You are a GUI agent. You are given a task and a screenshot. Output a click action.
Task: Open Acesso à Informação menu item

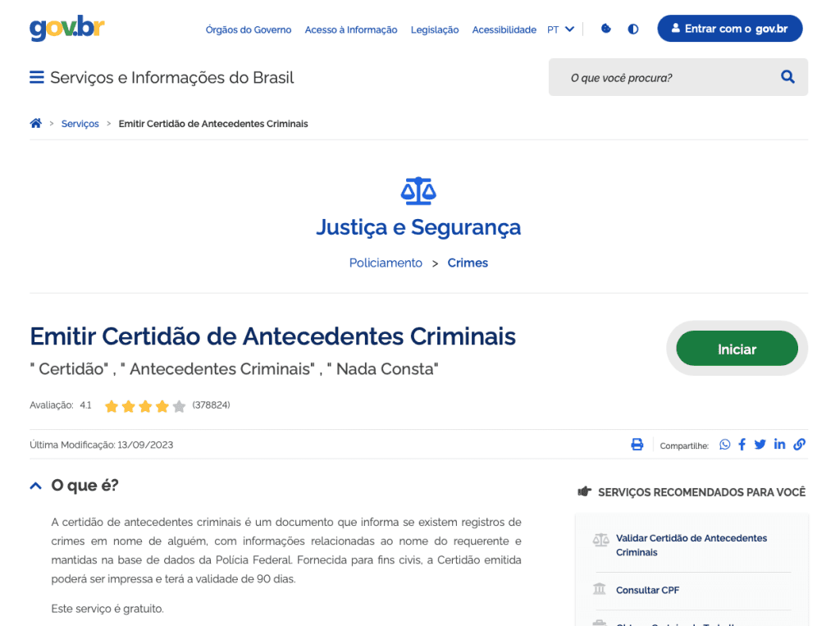point(351,30)
